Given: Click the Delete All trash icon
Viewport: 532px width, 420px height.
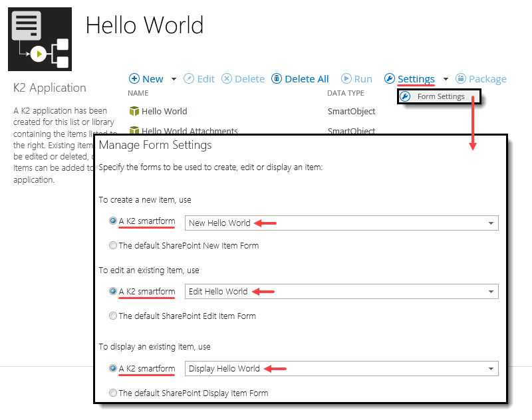Looking at the screenshot, I should (275, 78).
